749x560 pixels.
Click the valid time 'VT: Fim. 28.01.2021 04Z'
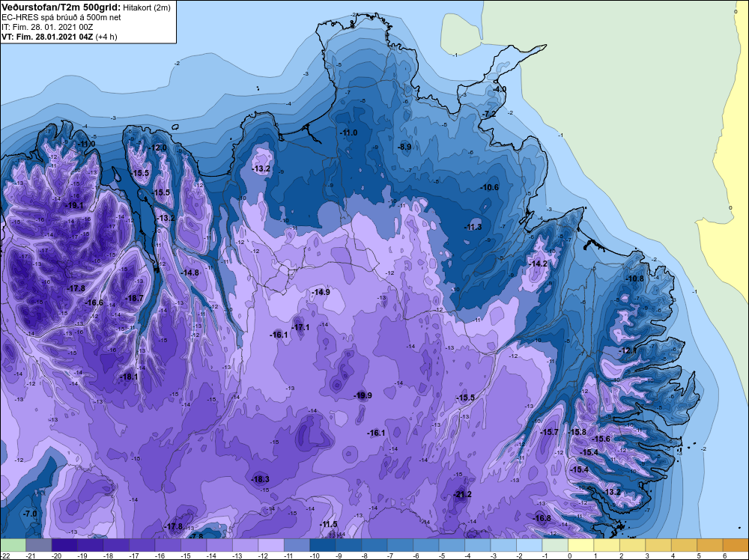click(x=48, y=37)
